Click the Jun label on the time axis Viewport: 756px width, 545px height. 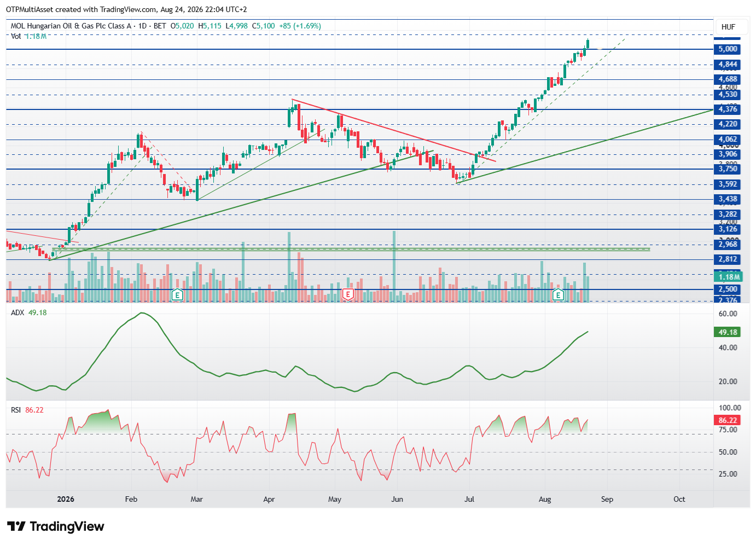click(x=397, y=499)
